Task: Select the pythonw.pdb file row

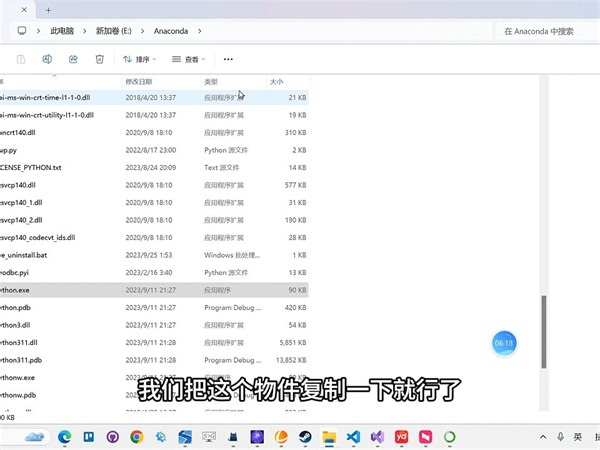Action: 154,395
